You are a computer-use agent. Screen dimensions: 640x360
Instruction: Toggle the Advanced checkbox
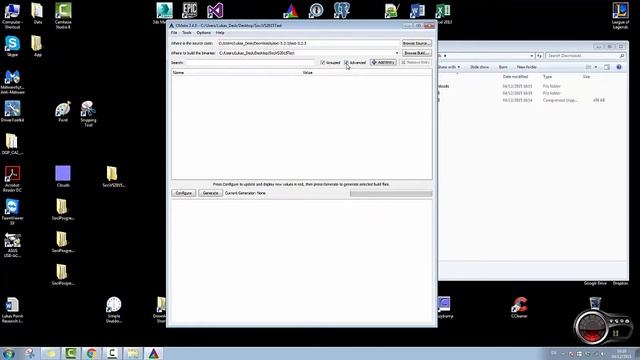[x=347, y=62]
